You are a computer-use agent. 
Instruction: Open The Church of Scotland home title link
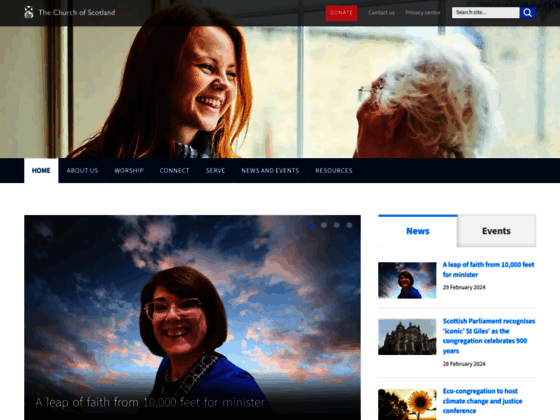[77, 12]
